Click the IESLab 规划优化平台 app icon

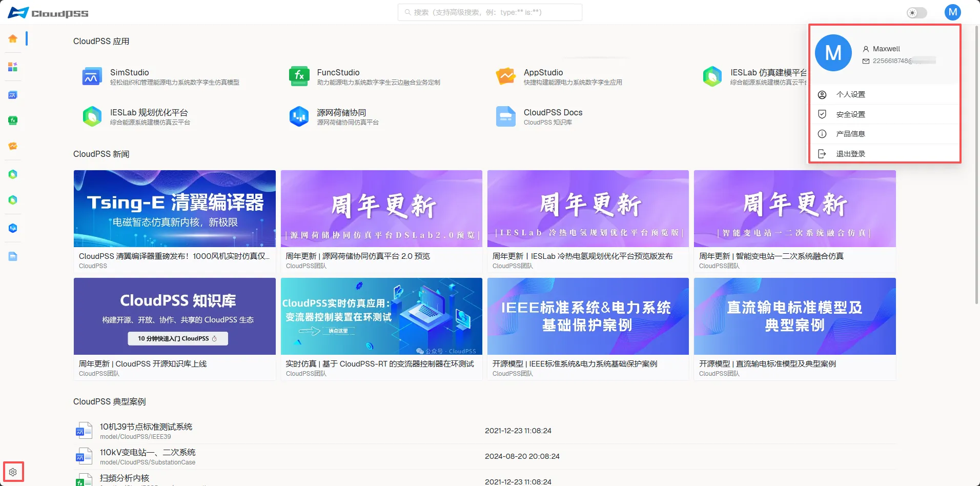92,116
